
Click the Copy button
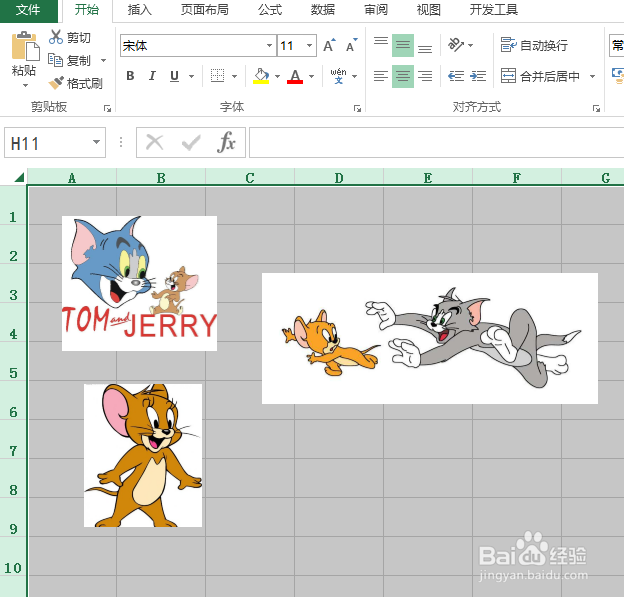click(x=70, y=60)
